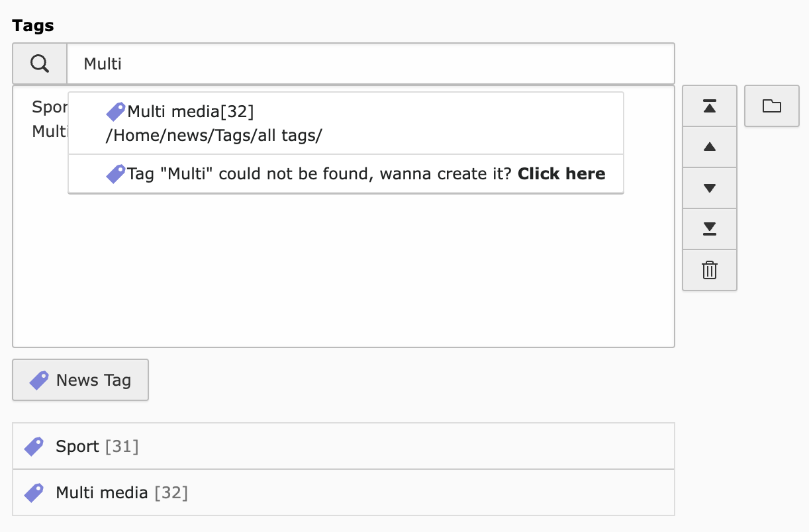This screenshot has width=809, height=532.
Task: Click the tag icon beside Sport
Action: pyautogui.click(x=34, y=446)
